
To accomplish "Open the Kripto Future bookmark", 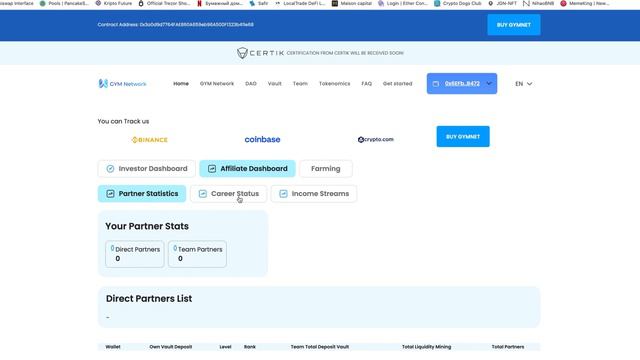I will point(113,3).
